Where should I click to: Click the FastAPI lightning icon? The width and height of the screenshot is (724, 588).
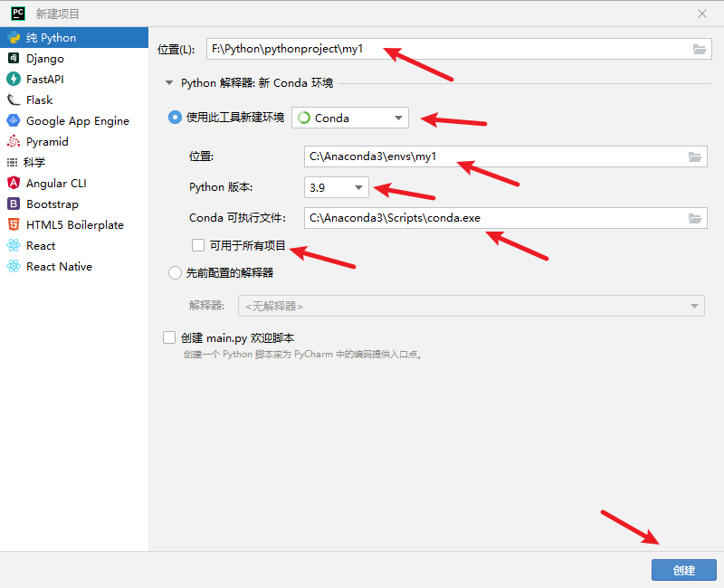pos(14,79)
